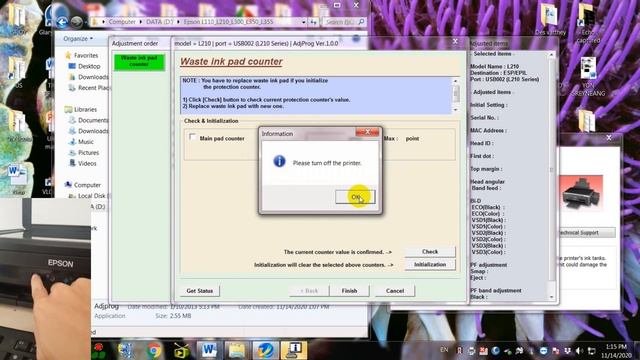640x360 pixels.
Task: Click Computer in the address breadcrumb
Action: (x=122, y=22)
